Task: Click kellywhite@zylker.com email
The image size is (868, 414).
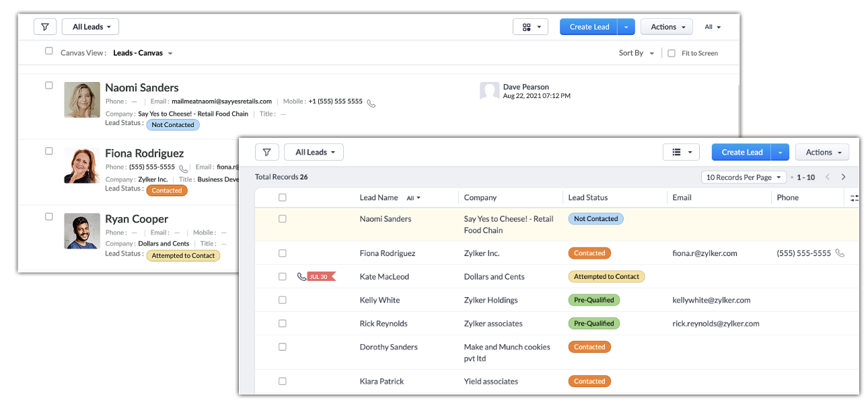Action: pos(711,300)
